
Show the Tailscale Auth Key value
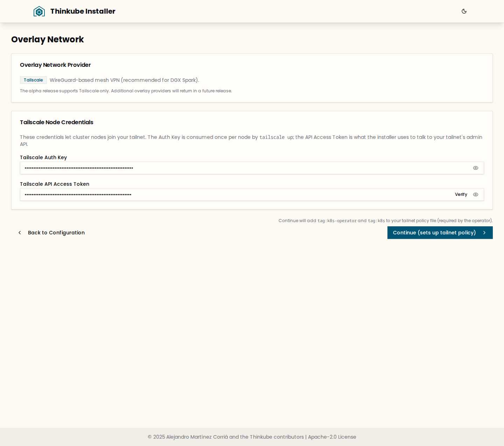[x=476, y=168]
